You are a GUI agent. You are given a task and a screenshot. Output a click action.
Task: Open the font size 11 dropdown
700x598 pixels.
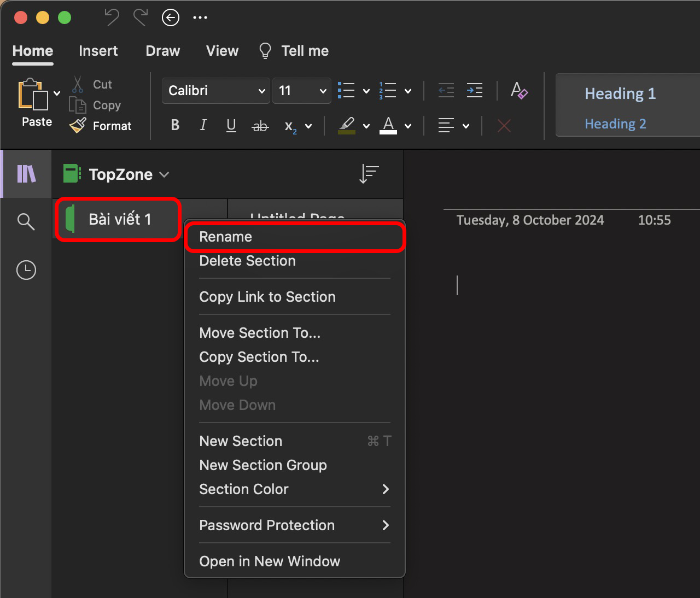[302, 91]
